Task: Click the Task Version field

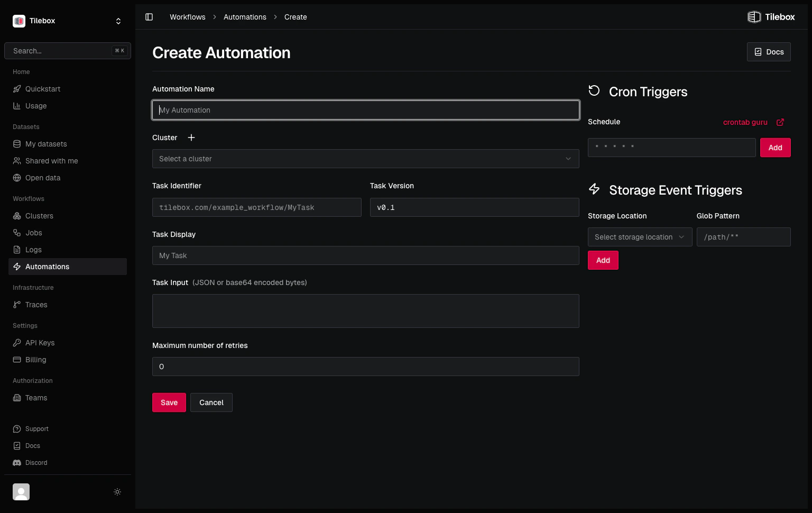Action: pos(475,207)
